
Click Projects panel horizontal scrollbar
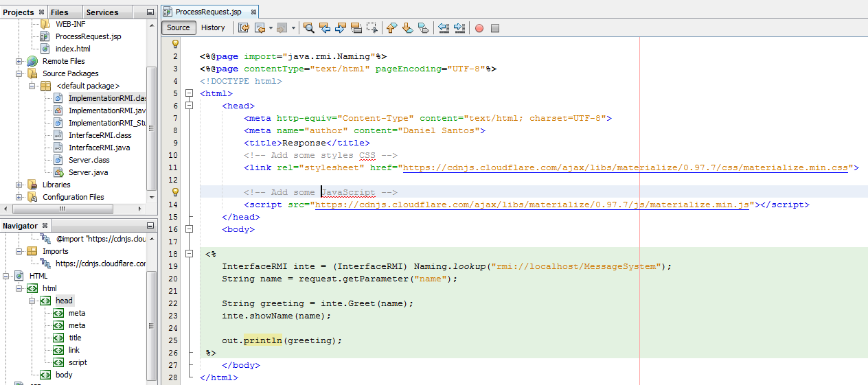click(62, 209)
